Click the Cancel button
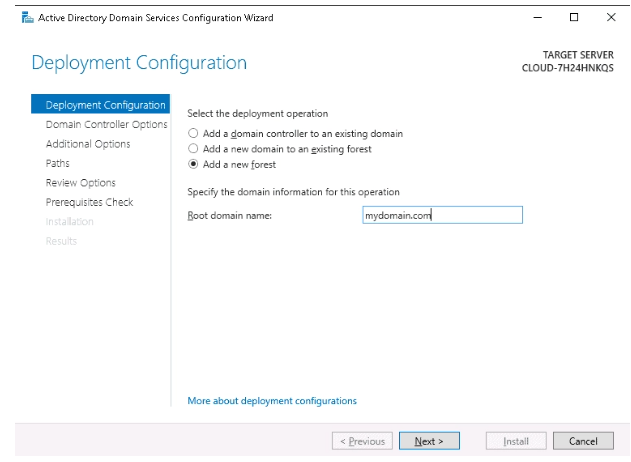This screenshot has width=631, height=462. pyautogui.click(x=583, y=441)
